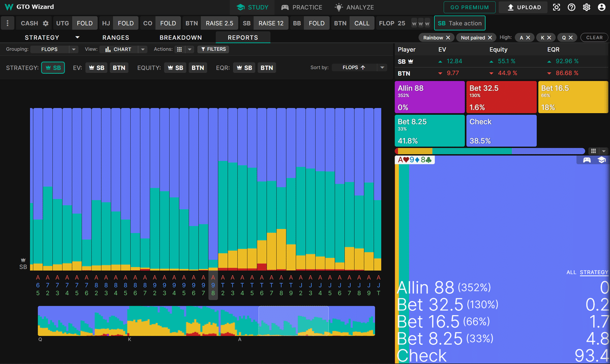Viewport: 610px width, 364px height.
Task: Click the overview minimap highlighted viewport
Action: pyautogui.click(x=293, y=321)
